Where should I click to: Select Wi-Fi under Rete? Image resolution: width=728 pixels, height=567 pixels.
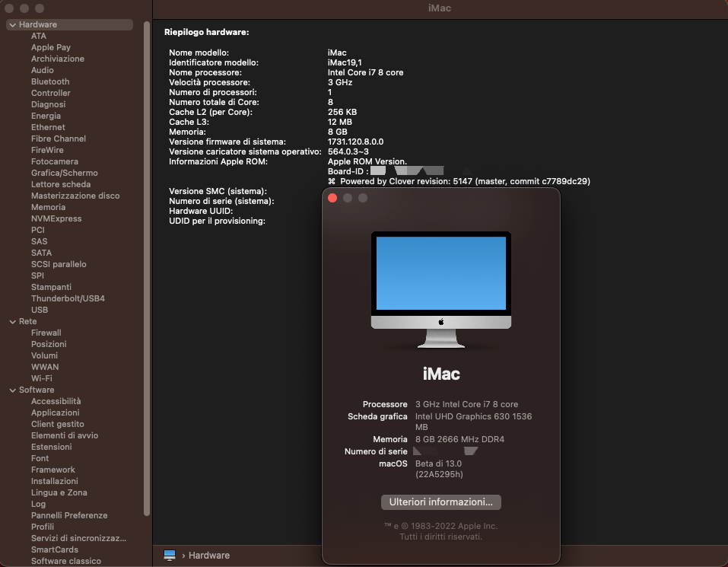42,378
